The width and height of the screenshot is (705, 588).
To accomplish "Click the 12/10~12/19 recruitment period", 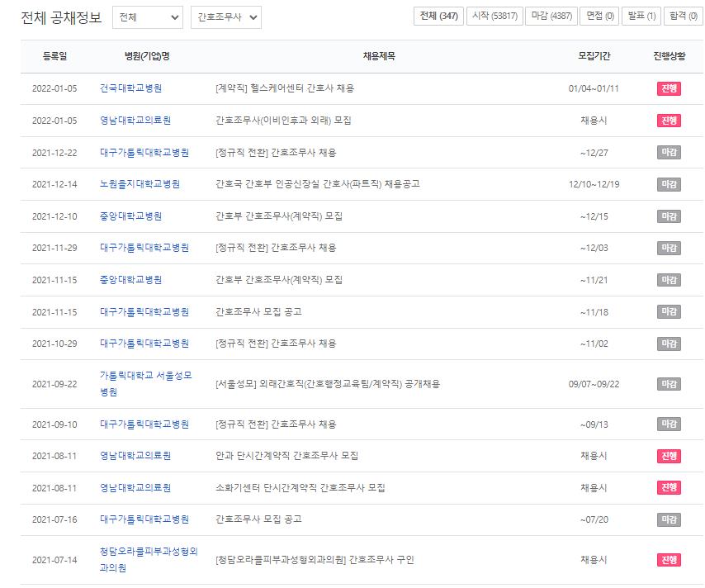I will tap(594, 184).
